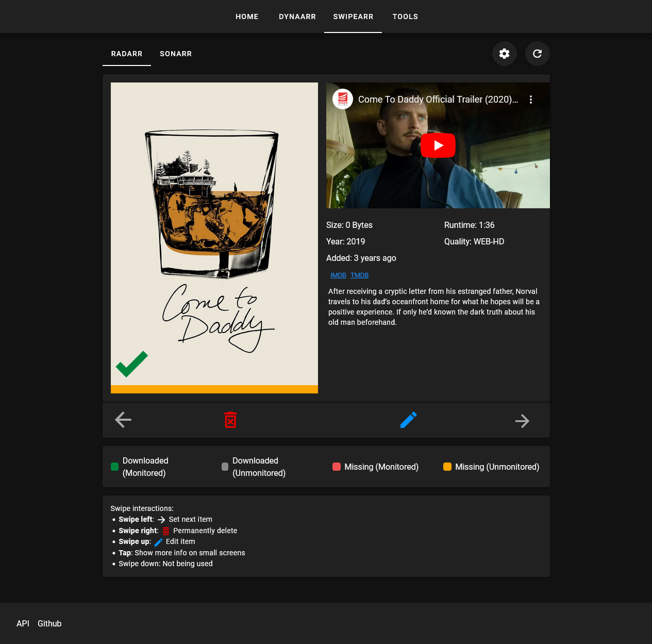Click red Missing (Monitored) legend swatch
This screenshot has width=652, height=644.
(x=337, y=467)
